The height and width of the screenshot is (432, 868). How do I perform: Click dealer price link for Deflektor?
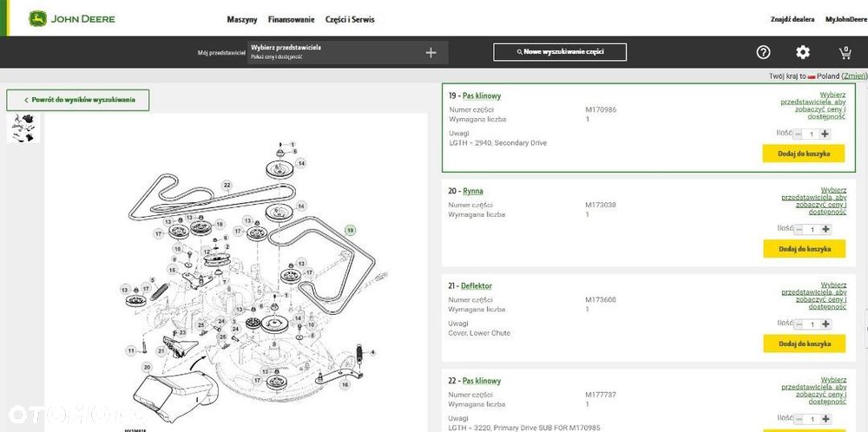(x=814, y=296)
